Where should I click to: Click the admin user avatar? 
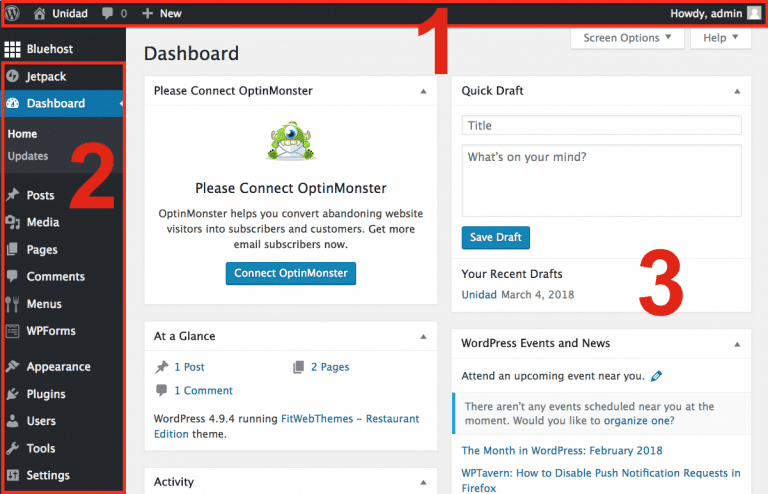753,13
